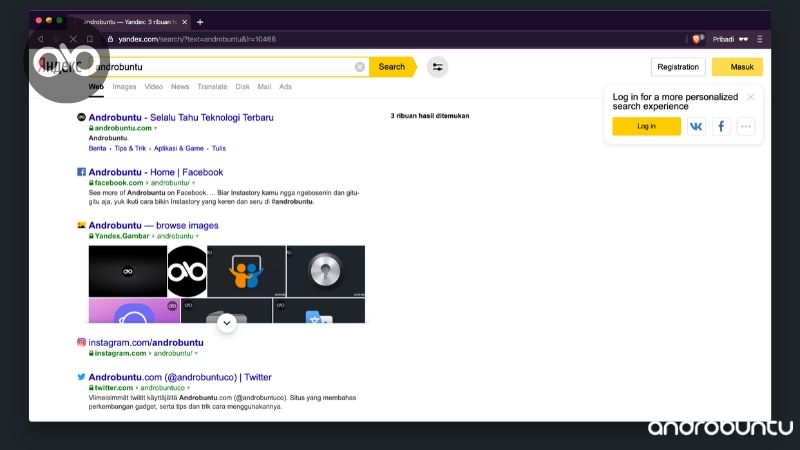800x450 pixels.
Task: Open the Disk tab
Action: (x=242, y=87)
